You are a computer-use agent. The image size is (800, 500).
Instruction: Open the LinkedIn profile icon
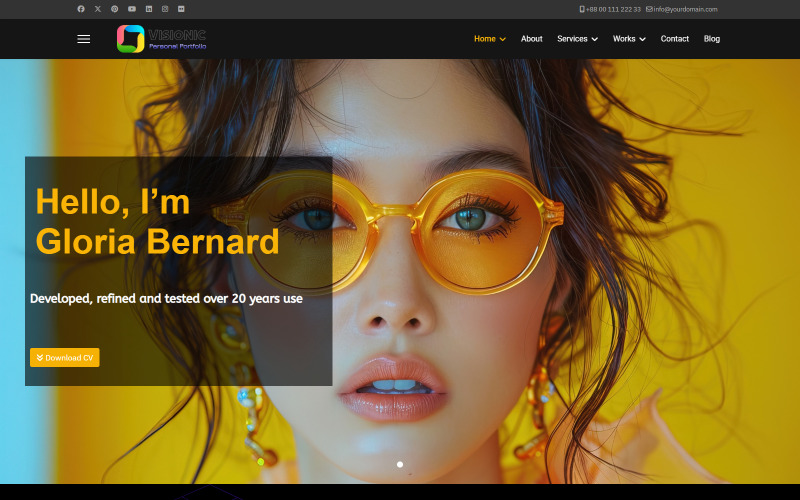coord(149,9)
